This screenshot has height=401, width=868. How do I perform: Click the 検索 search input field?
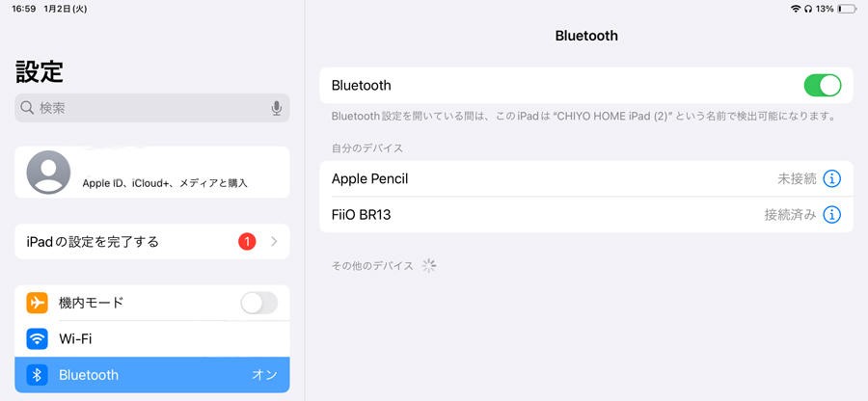tap(152, 108)
